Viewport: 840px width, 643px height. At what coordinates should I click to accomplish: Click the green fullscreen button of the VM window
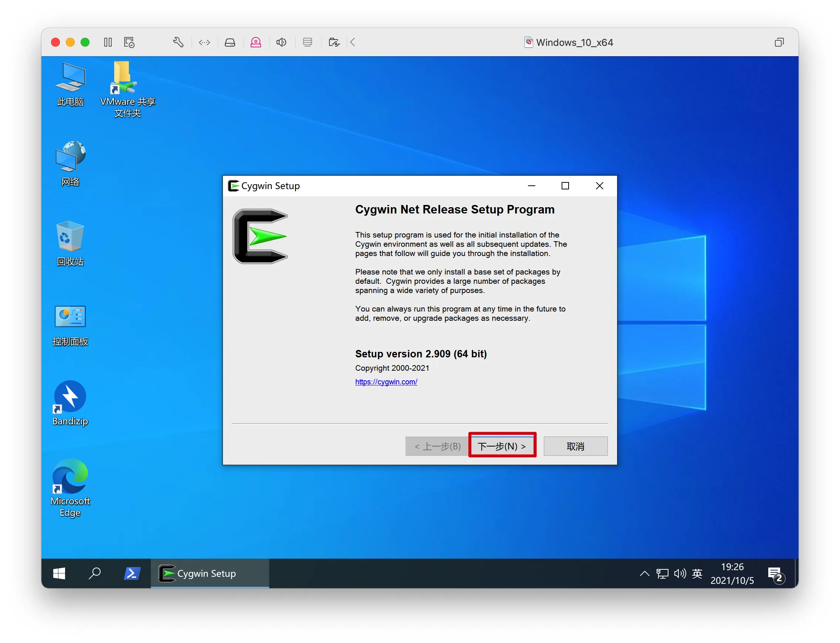coord(85,42)
